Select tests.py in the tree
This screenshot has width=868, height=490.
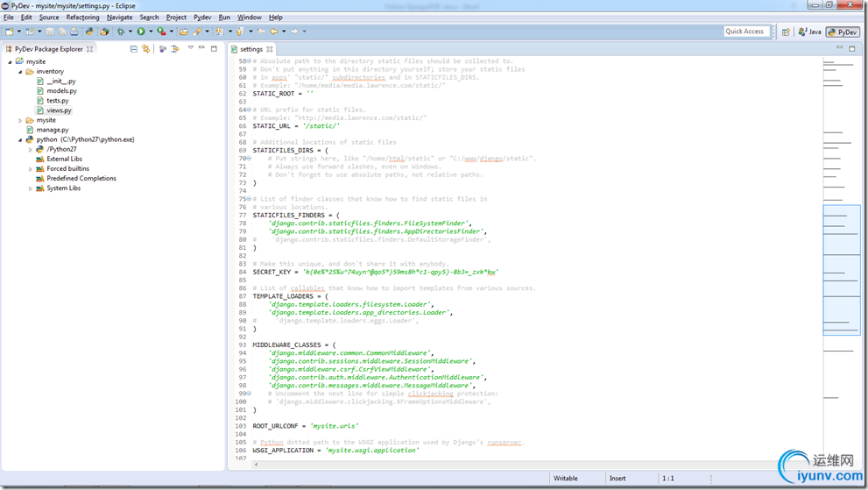pos(58,101)
